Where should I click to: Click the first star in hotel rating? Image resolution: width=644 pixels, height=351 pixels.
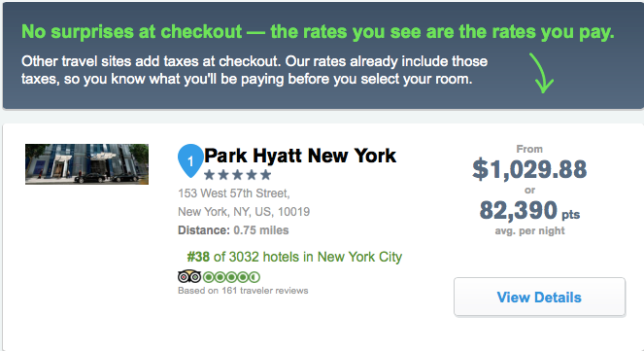[x=210, y=175]
